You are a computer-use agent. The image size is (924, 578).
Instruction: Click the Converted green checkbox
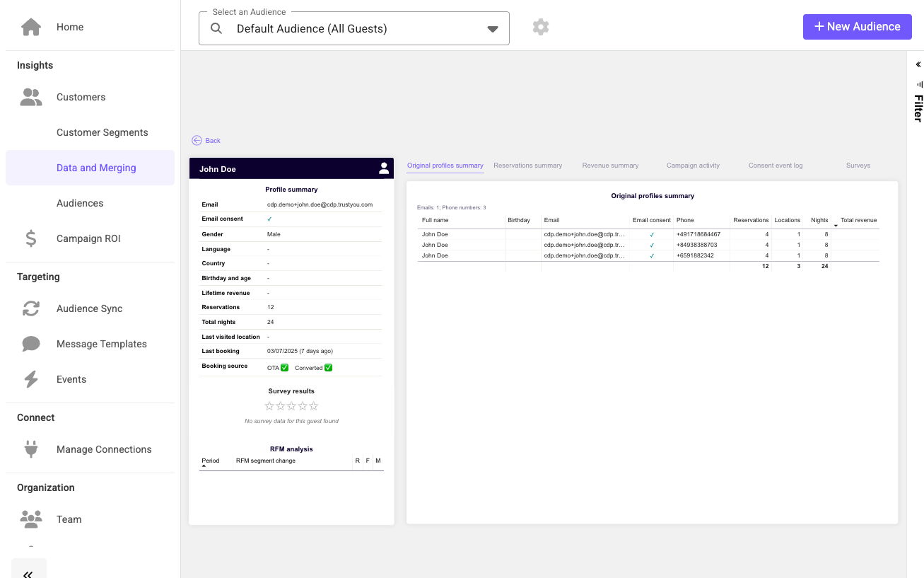tap(328, 367)
